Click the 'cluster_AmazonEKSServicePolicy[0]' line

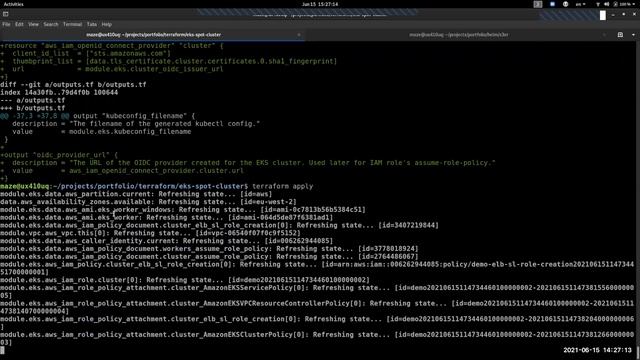[317, 291]
